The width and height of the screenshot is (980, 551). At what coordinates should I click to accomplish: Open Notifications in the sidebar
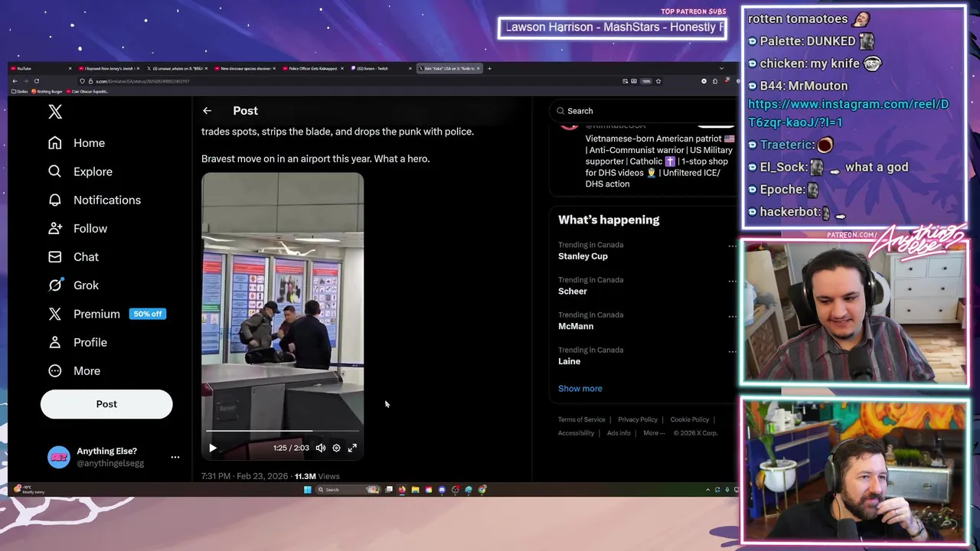point(94,200)
